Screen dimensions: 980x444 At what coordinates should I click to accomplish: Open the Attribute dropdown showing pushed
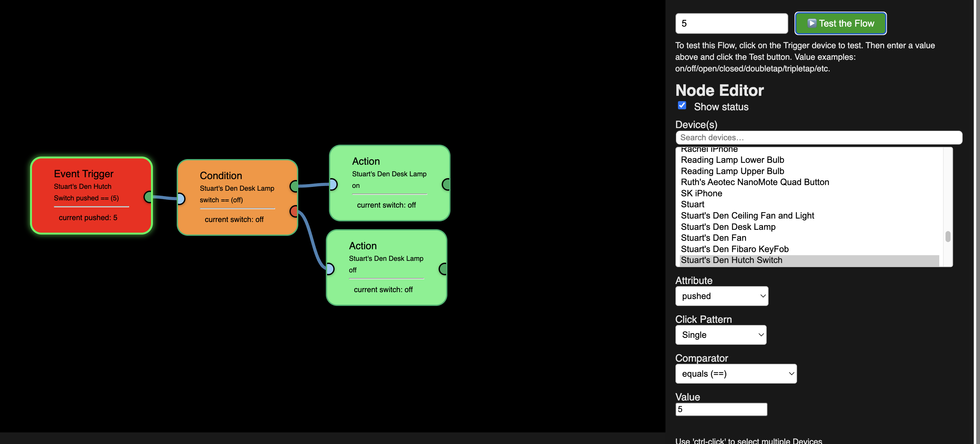coord(721,296)
